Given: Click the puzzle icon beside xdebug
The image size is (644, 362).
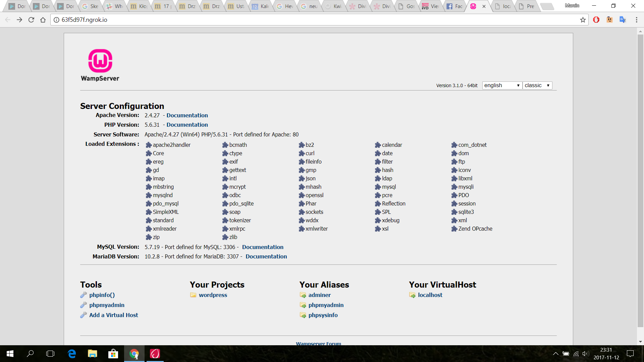Looking at the screenshot, I should (x=378, y=220).
